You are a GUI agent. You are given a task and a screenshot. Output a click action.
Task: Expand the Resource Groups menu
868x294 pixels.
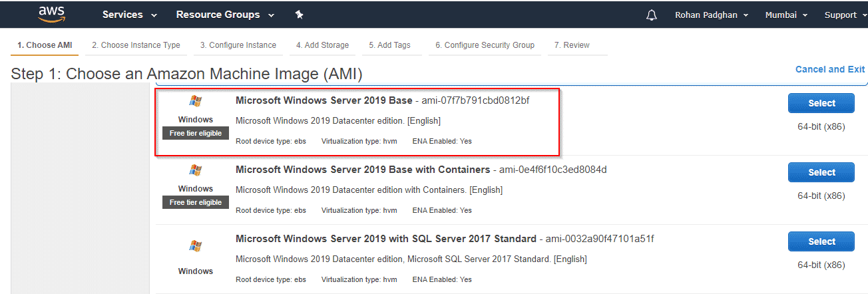point(225,15)
